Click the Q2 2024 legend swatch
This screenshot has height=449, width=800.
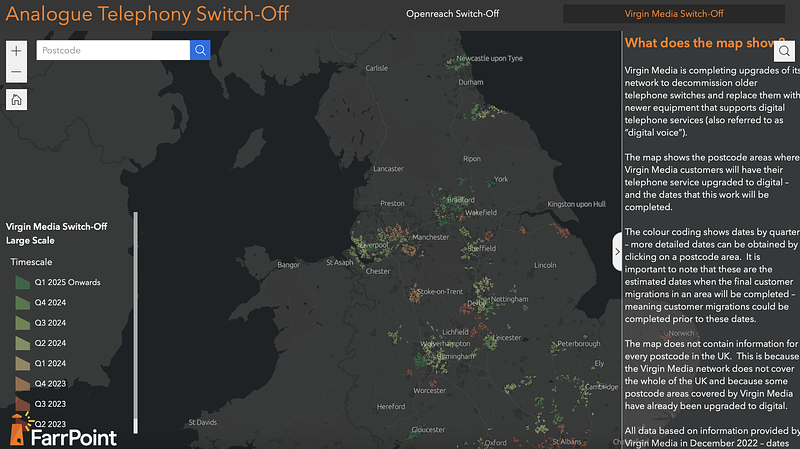click(22, 343)
